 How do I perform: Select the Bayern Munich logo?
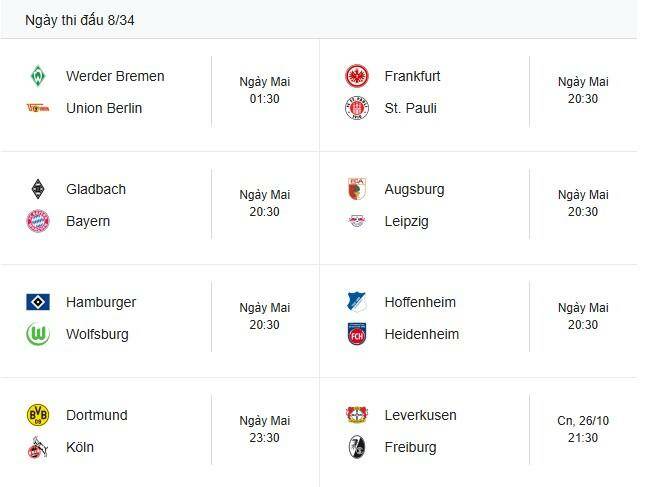38,221
